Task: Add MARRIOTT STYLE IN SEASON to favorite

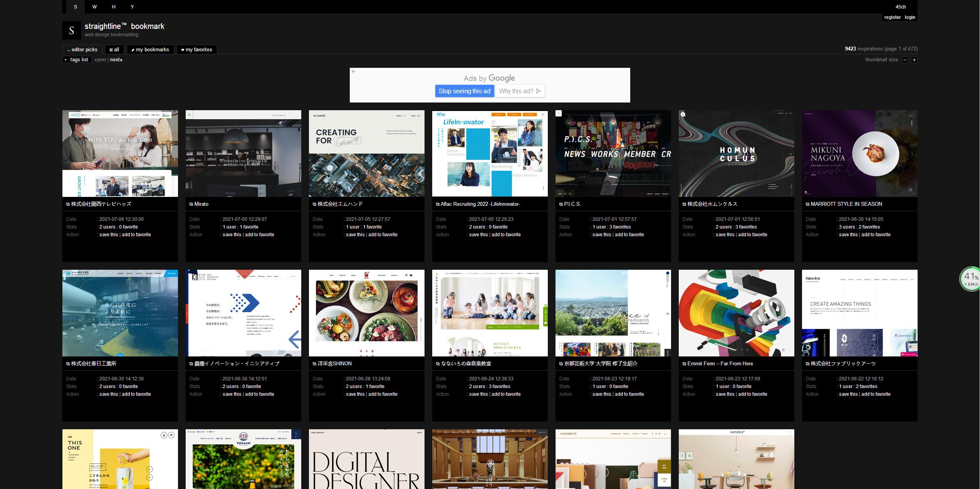Action: point(876,235)
